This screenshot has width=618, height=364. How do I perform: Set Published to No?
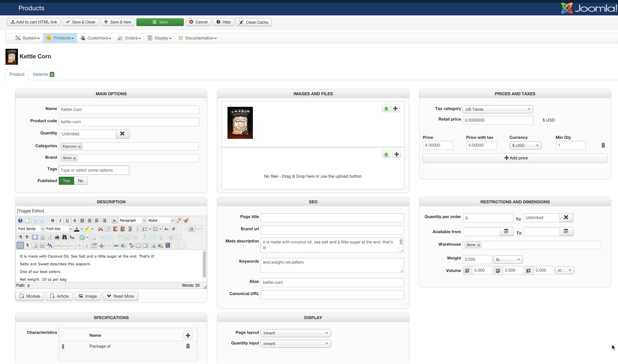[81, 181]
